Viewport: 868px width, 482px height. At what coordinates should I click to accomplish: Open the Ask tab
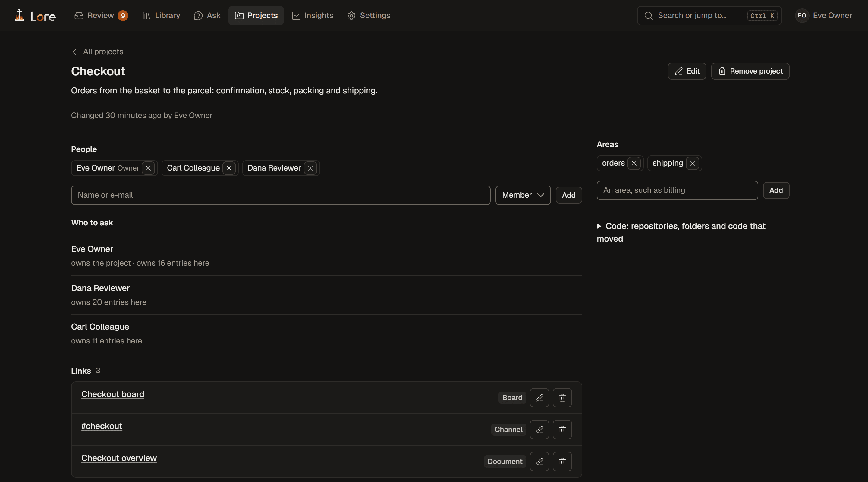coord(207,15)
